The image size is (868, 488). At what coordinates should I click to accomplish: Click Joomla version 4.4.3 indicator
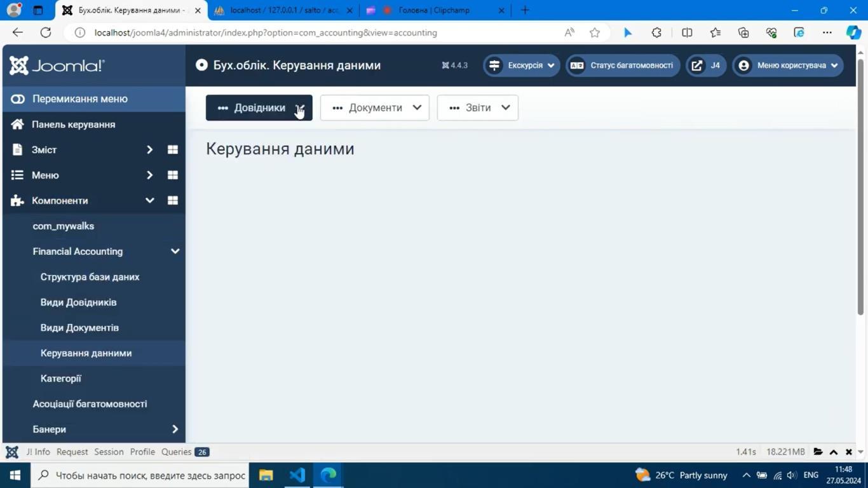point(455,65)
